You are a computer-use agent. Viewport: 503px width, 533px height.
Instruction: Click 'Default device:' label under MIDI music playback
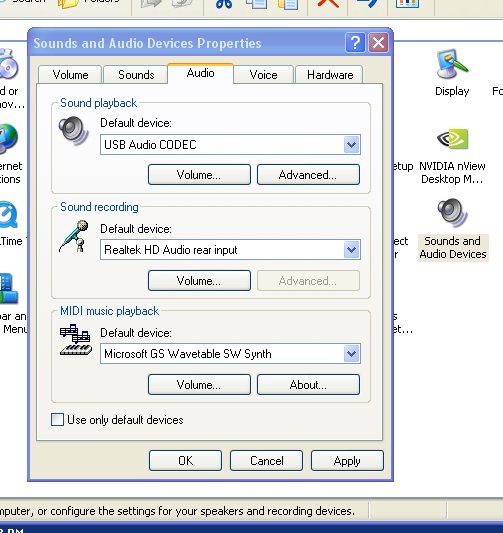(x=136, y=333)
